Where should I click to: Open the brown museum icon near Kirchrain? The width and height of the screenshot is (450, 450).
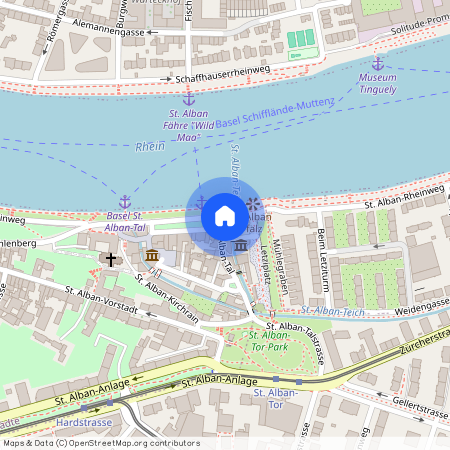(152, 255)
